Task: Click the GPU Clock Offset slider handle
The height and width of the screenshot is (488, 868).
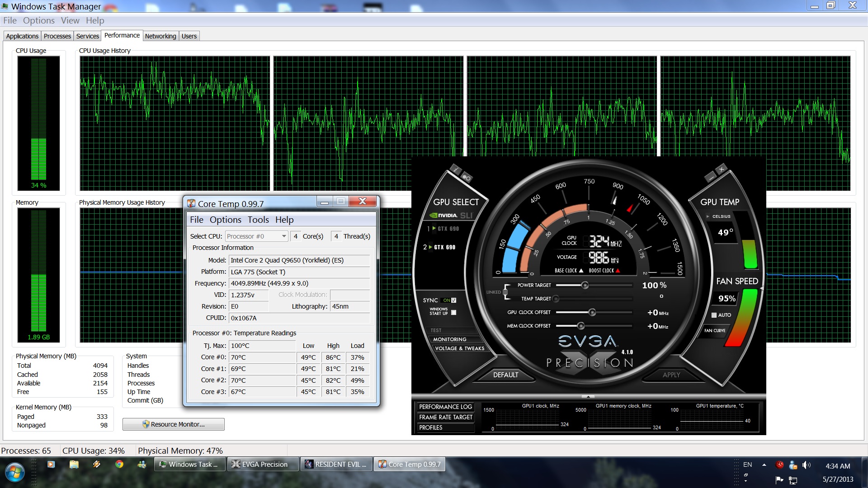Action: tap(592, 312)
